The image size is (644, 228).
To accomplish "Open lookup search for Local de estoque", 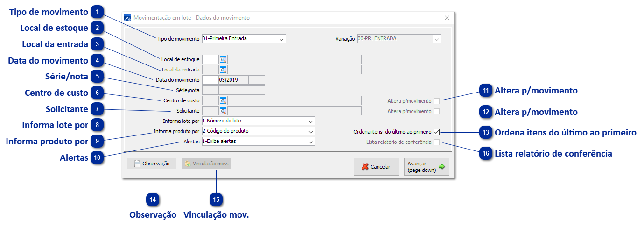I will pos(223,59).
